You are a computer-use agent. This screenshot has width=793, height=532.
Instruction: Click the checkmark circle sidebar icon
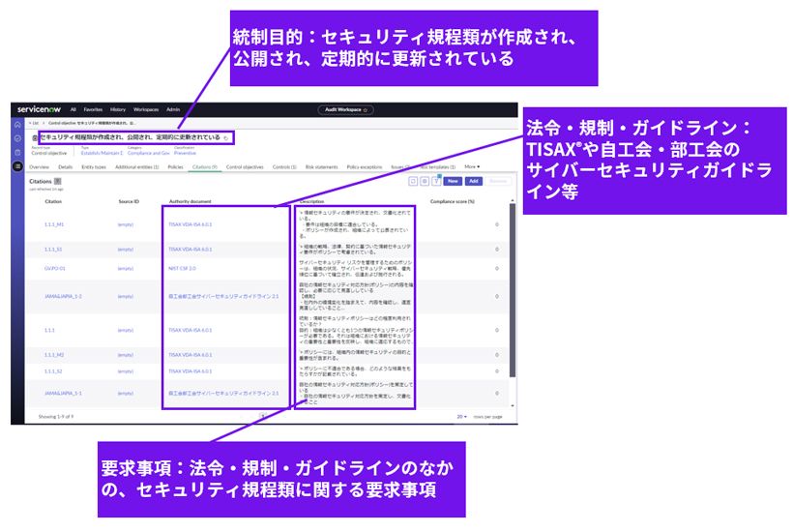click(17, 138)
